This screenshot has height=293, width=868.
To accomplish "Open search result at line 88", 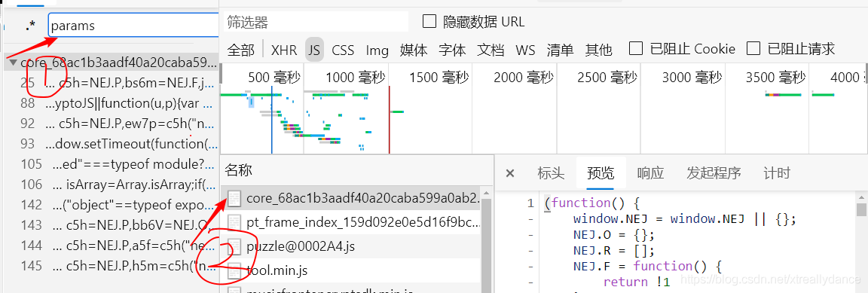I will coord(111,103).
